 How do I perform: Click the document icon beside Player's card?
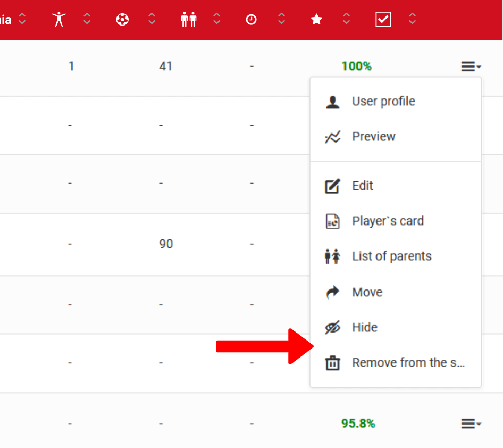coord(332,221)
